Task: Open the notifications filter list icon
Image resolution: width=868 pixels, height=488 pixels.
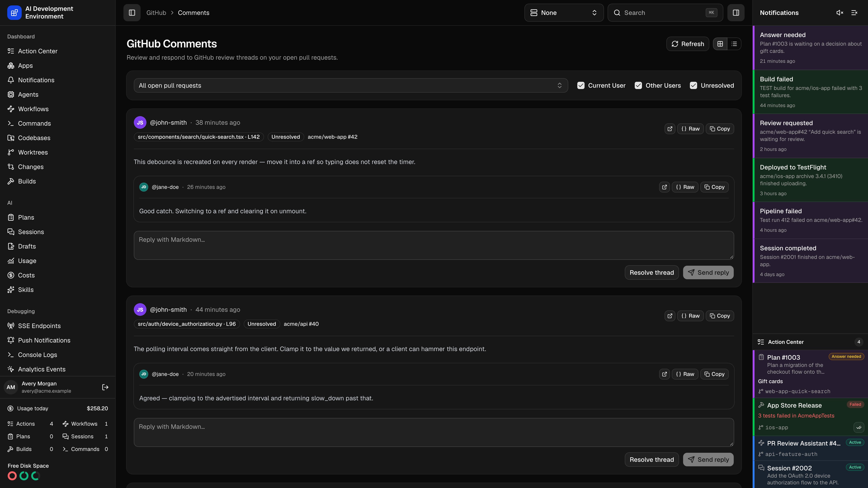Action: point(854,13)
